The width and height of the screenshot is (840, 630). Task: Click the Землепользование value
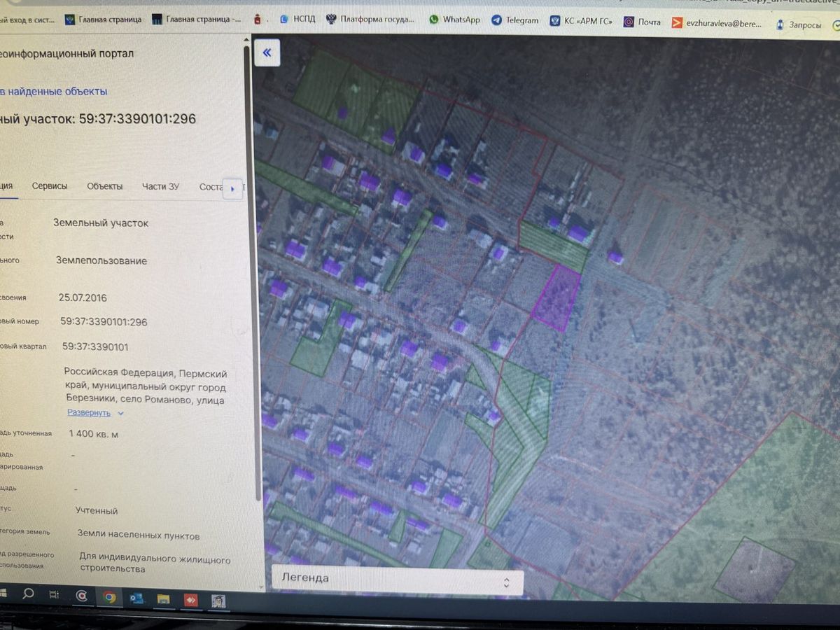(101, 260)
